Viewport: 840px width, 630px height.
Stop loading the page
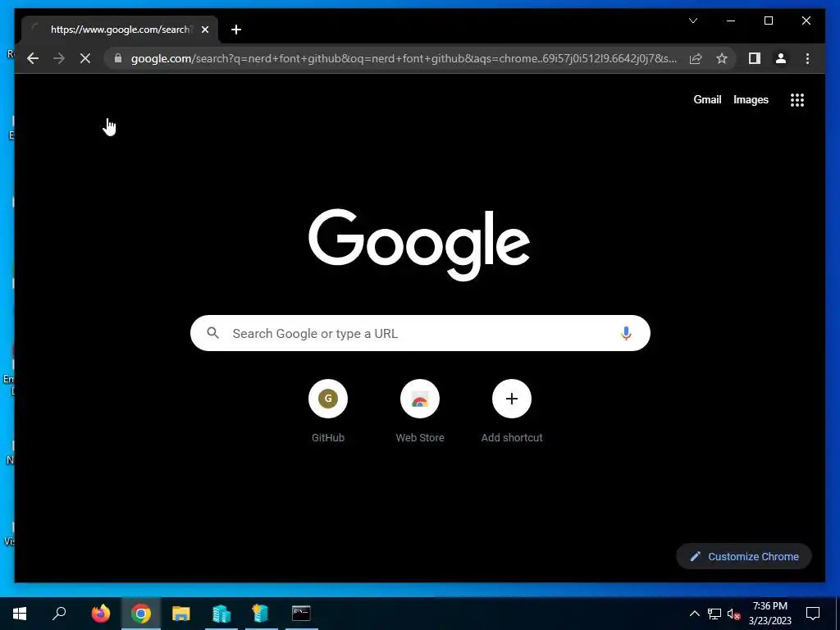[85, 58]
